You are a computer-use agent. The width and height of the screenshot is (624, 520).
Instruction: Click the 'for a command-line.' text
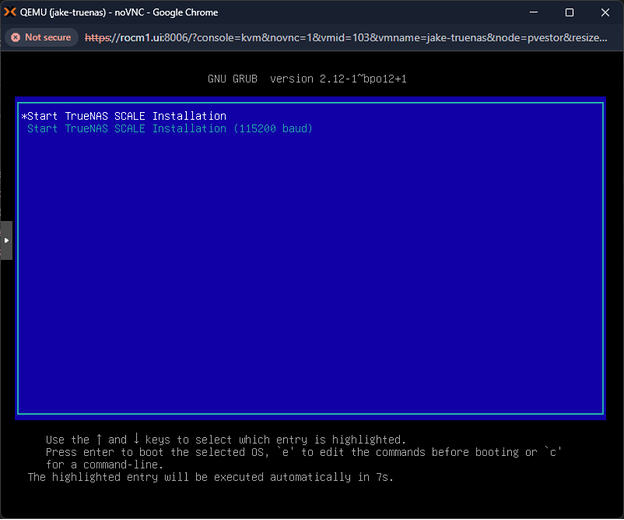[x=104, y=465]
